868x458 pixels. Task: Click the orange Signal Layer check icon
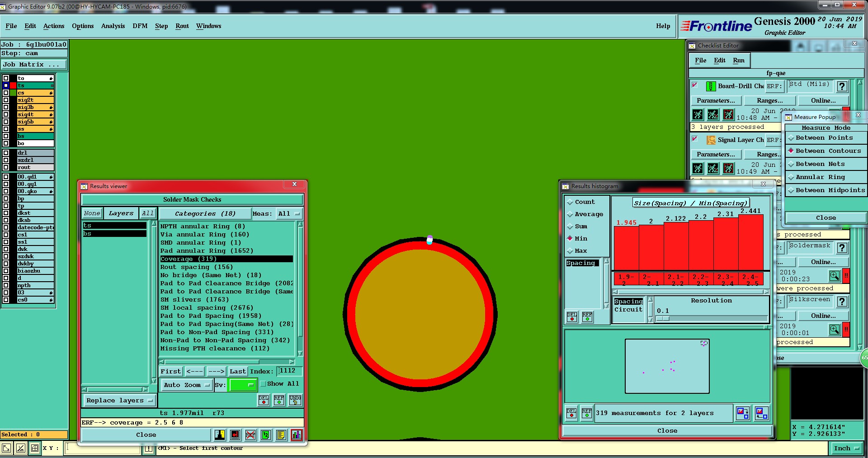(x=711, y=140)
